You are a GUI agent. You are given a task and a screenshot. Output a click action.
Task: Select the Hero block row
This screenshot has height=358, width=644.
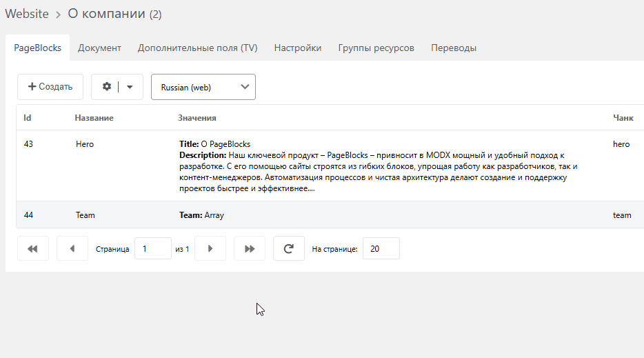[x=330, y=166]
